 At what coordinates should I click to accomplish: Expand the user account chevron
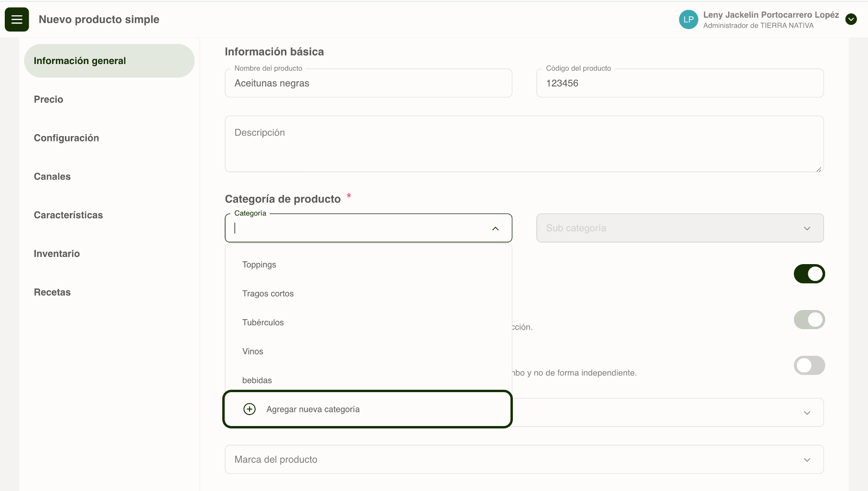(851, 20)
